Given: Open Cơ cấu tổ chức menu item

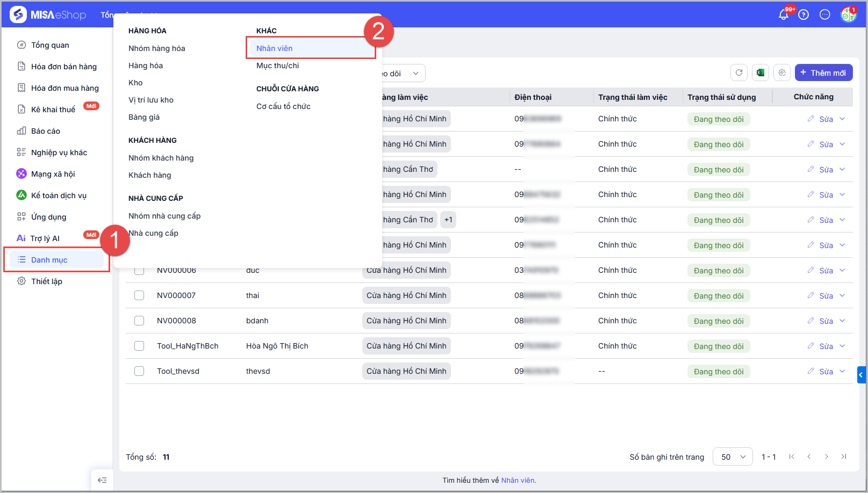Looking at the screenshot, I should coord(284,106).
